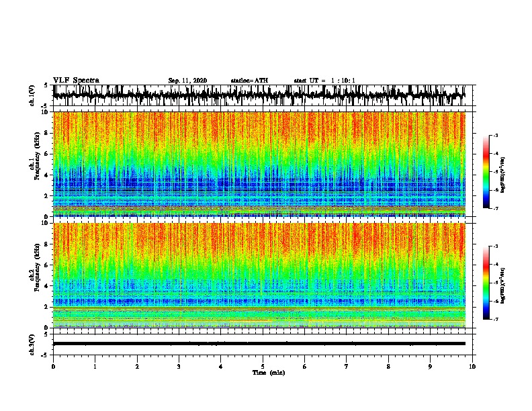The height and width of the screenshot is (411, 532).
Task: Click the "ch.3(V)" axis label
Action: (32, 345)
